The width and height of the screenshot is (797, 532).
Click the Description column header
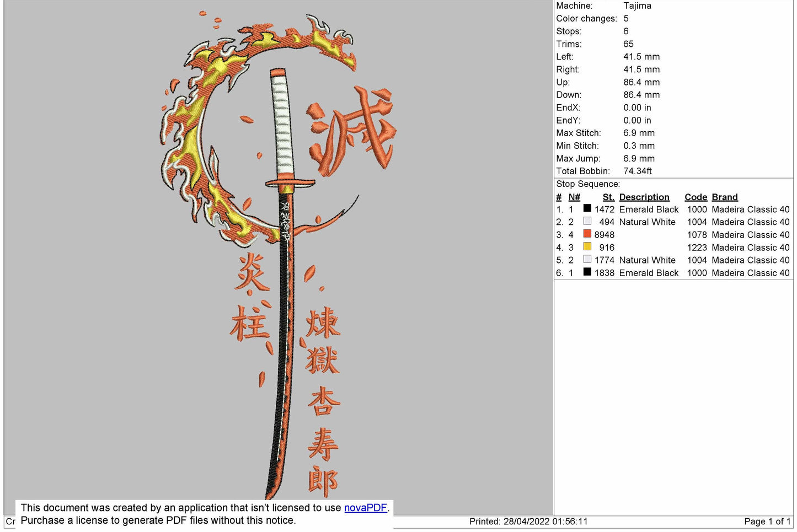[x=644, y=197]
